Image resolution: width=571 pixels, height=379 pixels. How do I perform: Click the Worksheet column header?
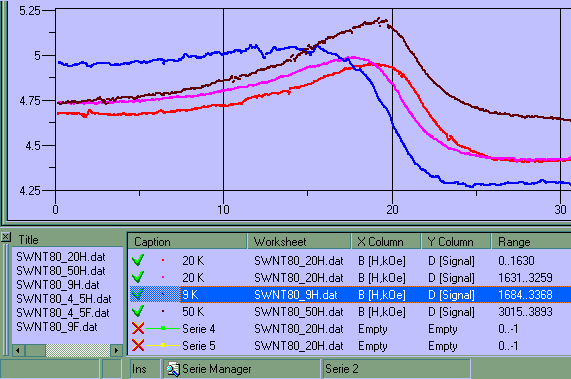pyautogui.click(x=299, y=242)
